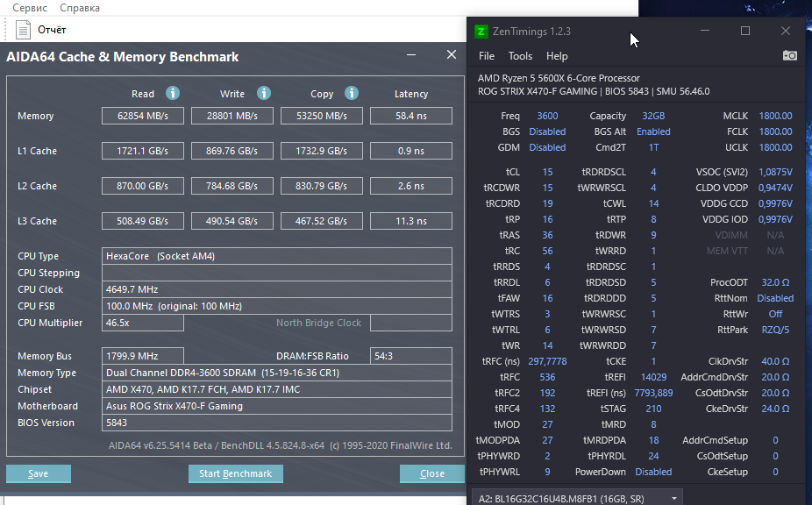Click the L3 Cache Copy value 467.52 GB/s
Image resolution: width=812 pixels, height=505 pixels.
pyautogui.click(x=322, y=221)
